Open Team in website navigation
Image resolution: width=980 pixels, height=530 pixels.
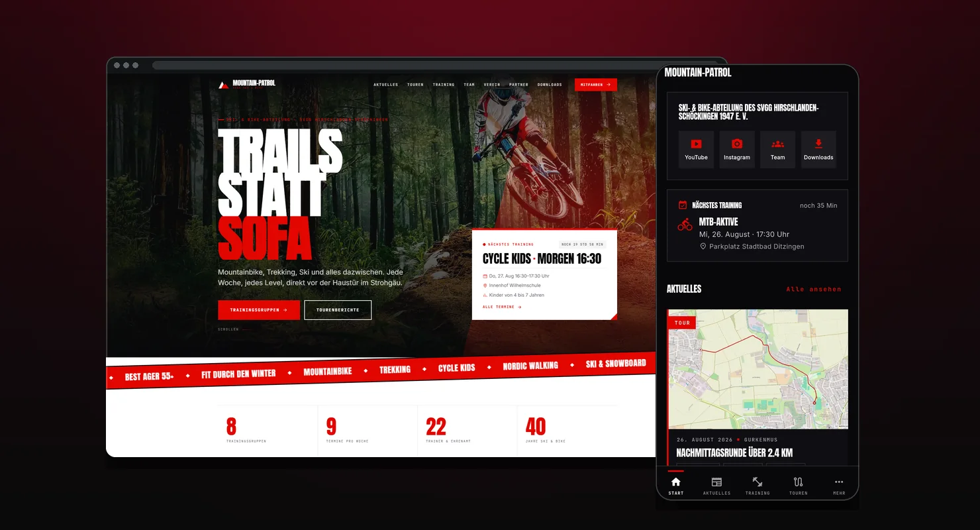click(x=469, y=85)
